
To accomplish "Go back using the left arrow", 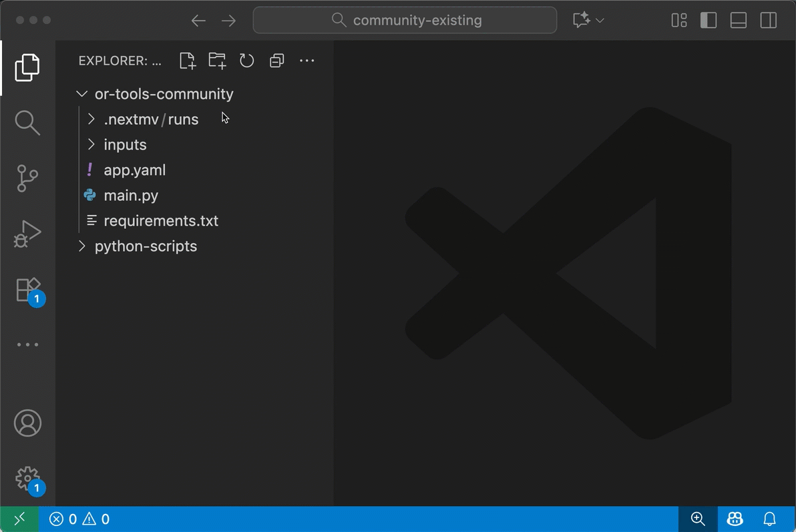I will (x=198, y=20).
